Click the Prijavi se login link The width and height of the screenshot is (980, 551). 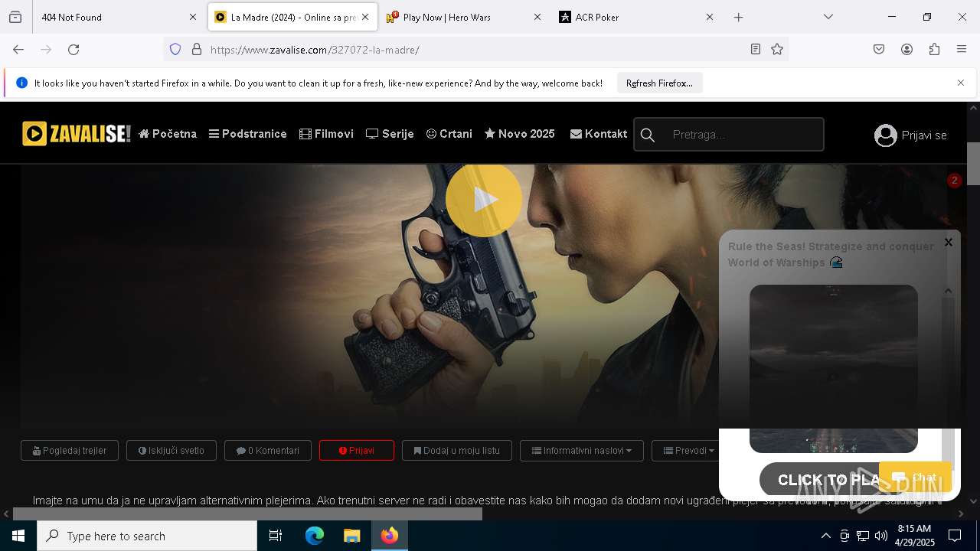click(924, 135)
